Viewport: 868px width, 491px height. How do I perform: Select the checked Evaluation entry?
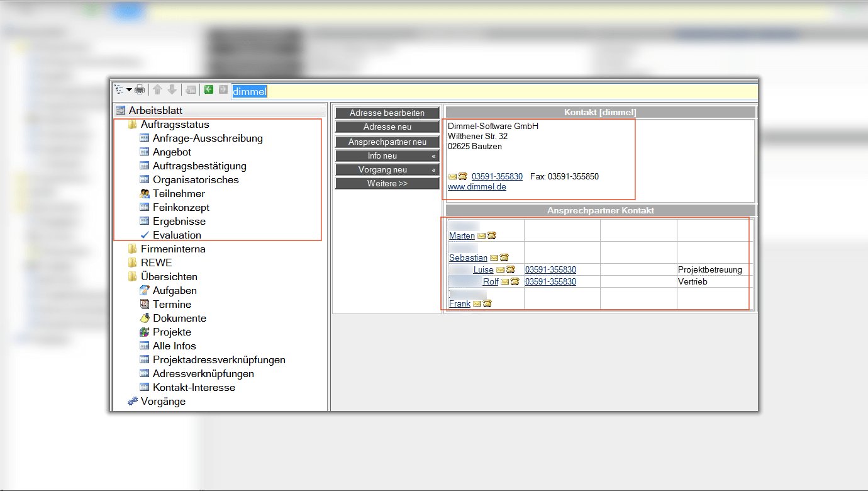[x=176, y=235]
